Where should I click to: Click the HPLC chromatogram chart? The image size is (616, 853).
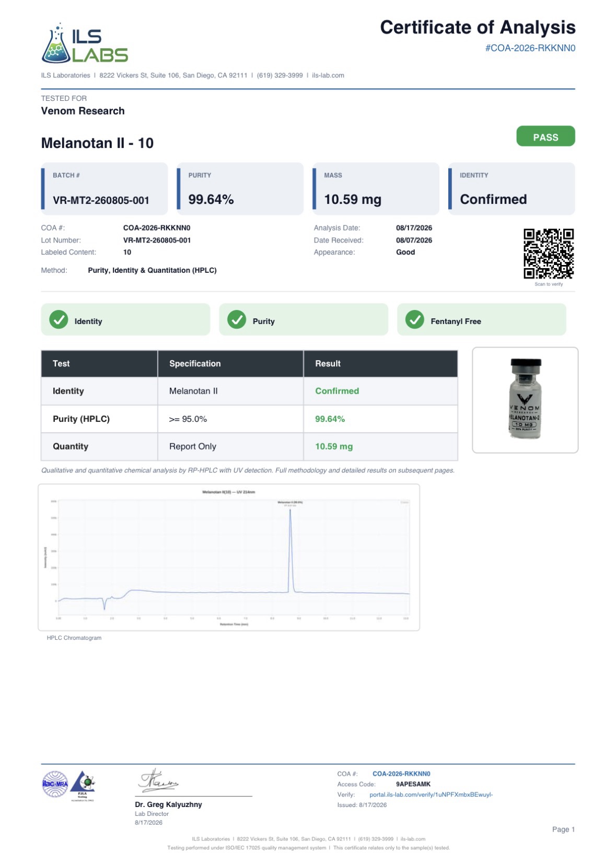click(229, 557)
